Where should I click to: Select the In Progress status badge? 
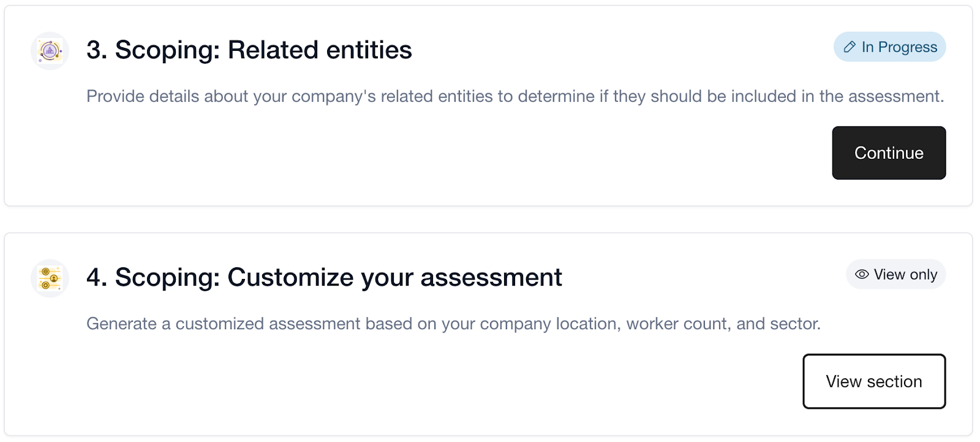point(889,47)
